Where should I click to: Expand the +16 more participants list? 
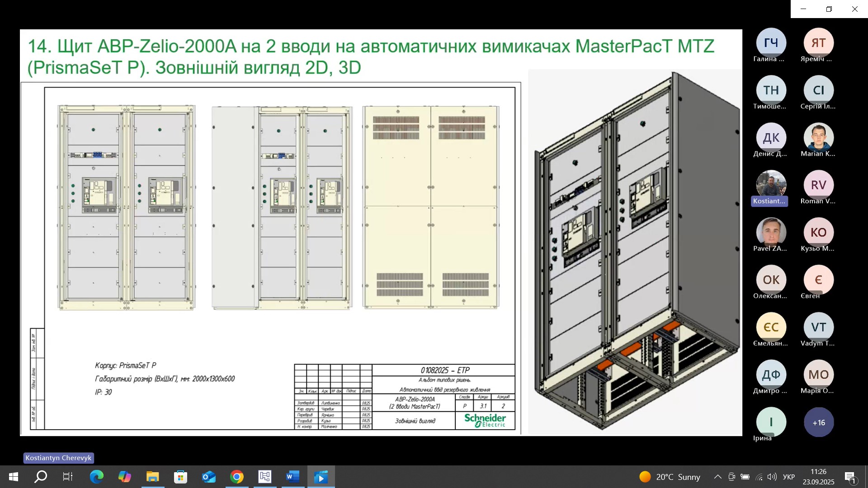click(818, 422)
